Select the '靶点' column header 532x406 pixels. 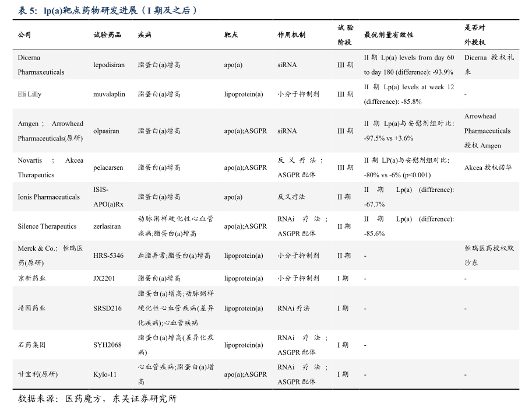(231, 34)
